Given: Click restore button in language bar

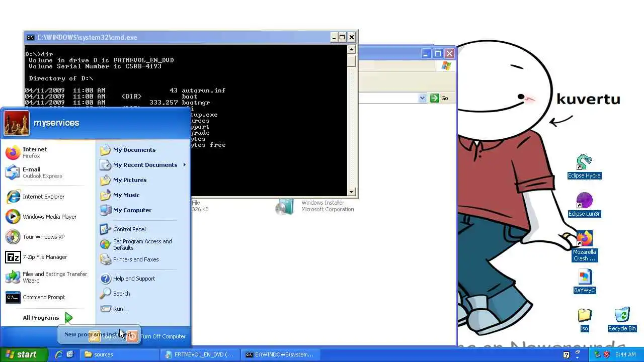Looking at the screenshot, I should (x=577, y=352).
